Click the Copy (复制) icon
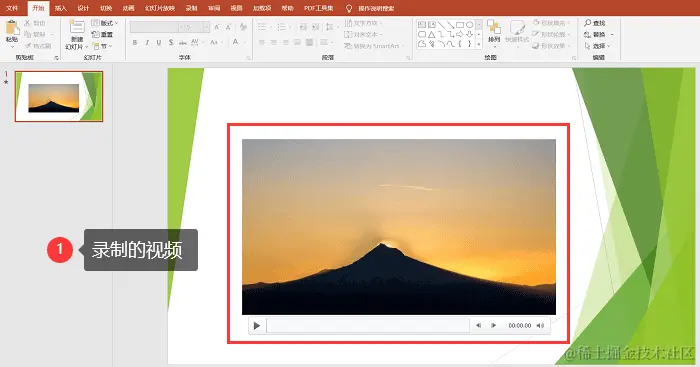The width and height of the screenshot is (700, 367). pos(28,34)
